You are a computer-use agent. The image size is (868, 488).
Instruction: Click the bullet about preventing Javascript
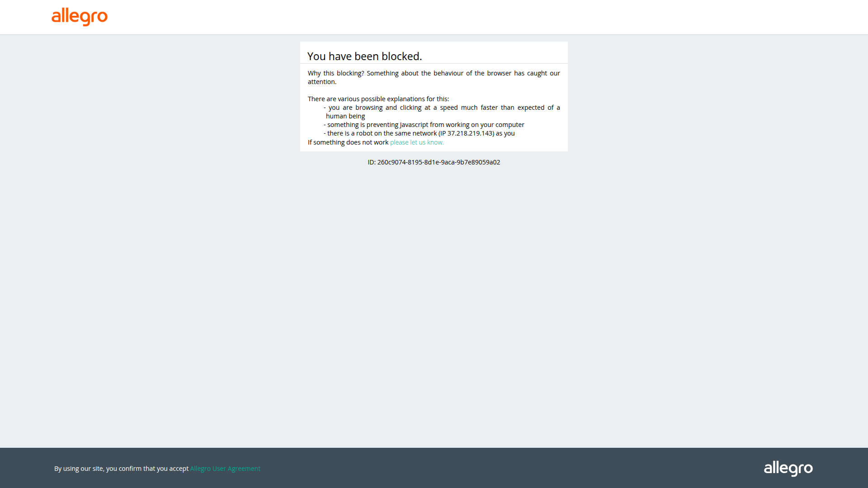pyautogui.click(x=425, y=125)
